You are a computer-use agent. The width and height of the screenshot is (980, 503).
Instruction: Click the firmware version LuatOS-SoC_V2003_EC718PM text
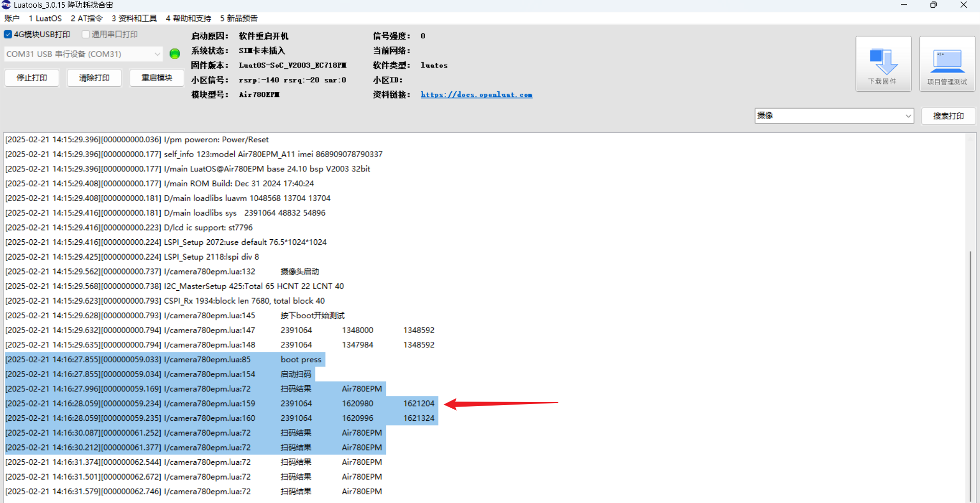pos(292,65)
